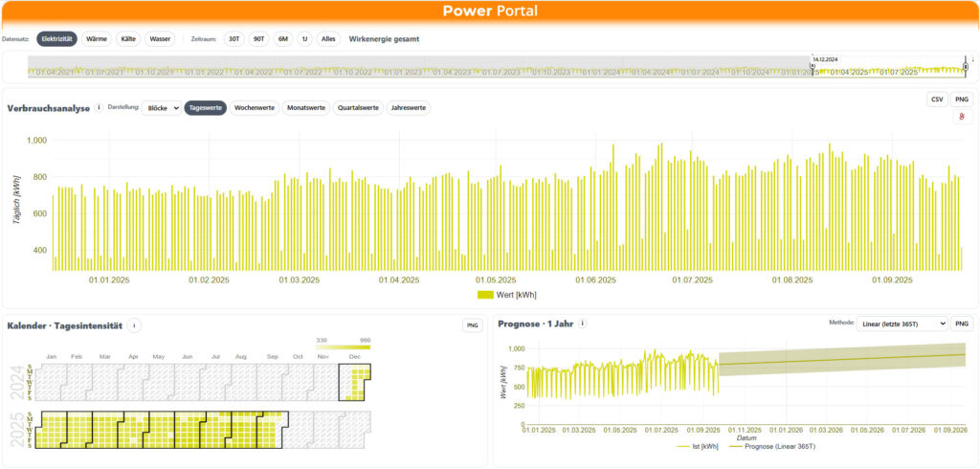Enable the Wasser dataset
Image resolution: width=980 pixels, height=469 pixels.
click(x=160, y=39)
